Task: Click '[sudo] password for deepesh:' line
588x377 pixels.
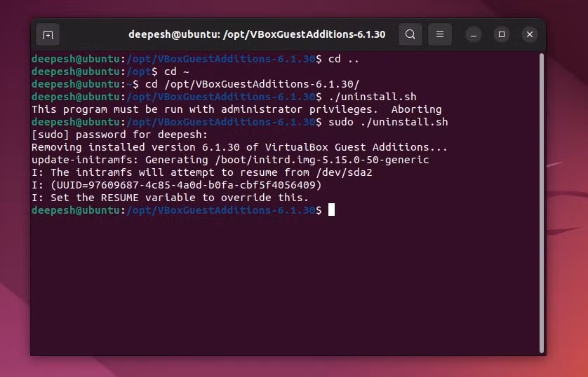Action: (x=119, y=135)
